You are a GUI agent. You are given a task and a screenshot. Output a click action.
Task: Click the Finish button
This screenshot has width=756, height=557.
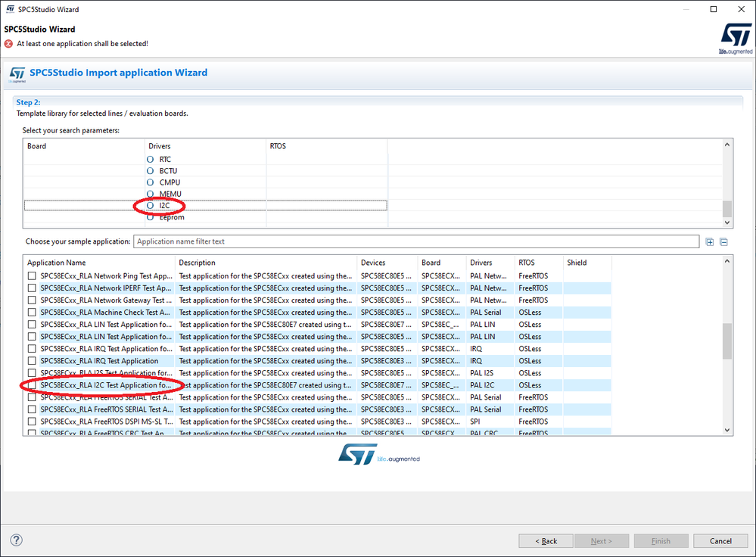[661, 541]
